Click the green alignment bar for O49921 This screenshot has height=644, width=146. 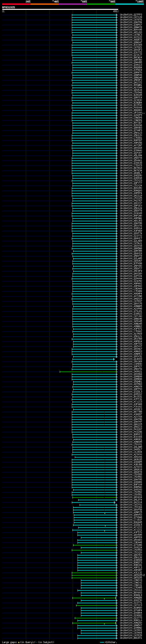[x=88, y=372]
